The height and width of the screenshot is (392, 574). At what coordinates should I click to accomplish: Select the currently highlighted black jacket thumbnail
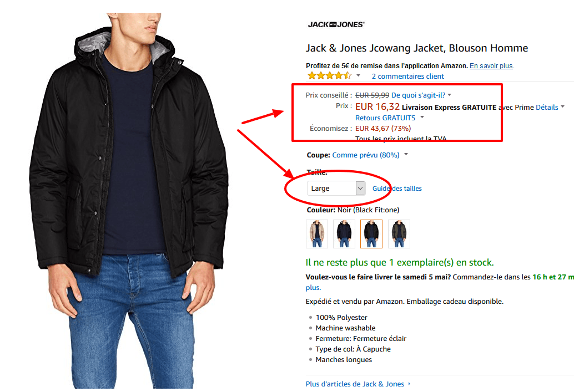(371, 233)
